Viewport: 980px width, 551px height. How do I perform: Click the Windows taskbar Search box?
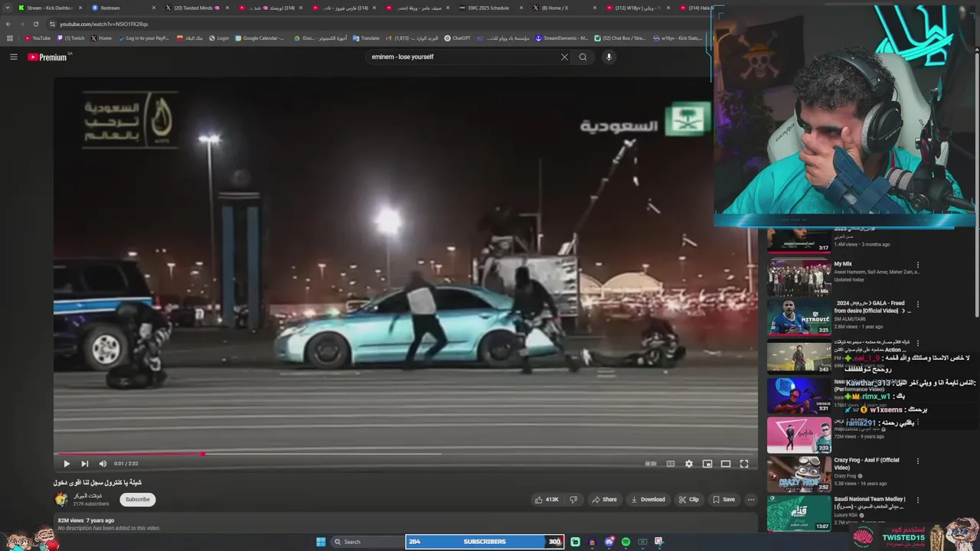367,542
